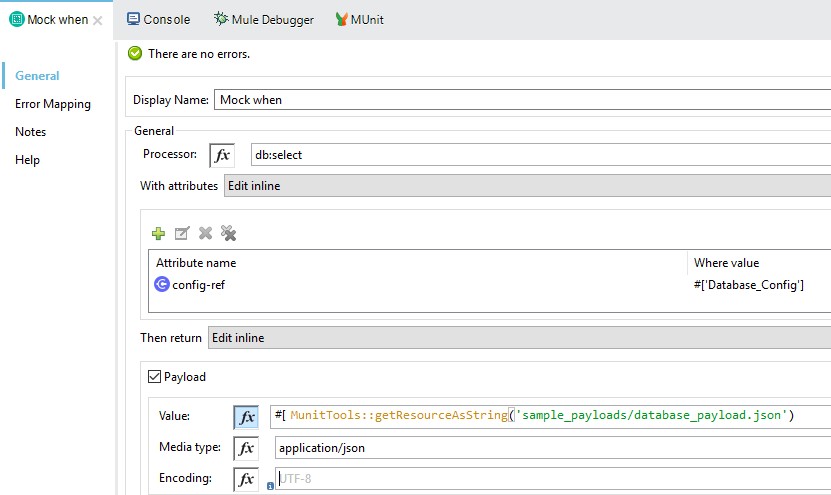Open the Mule Debugger tab
Viewport: 831px width, 495px height.
(x=264, y=19)
